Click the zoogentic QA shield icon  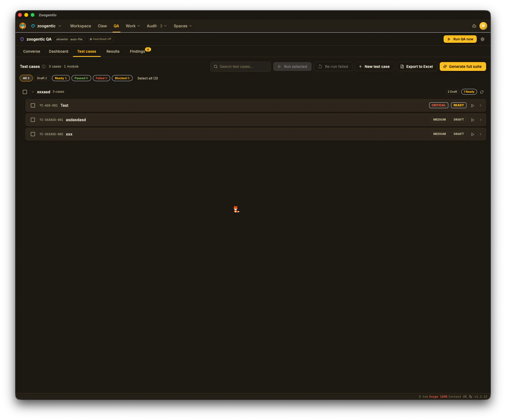pos(22,39)
